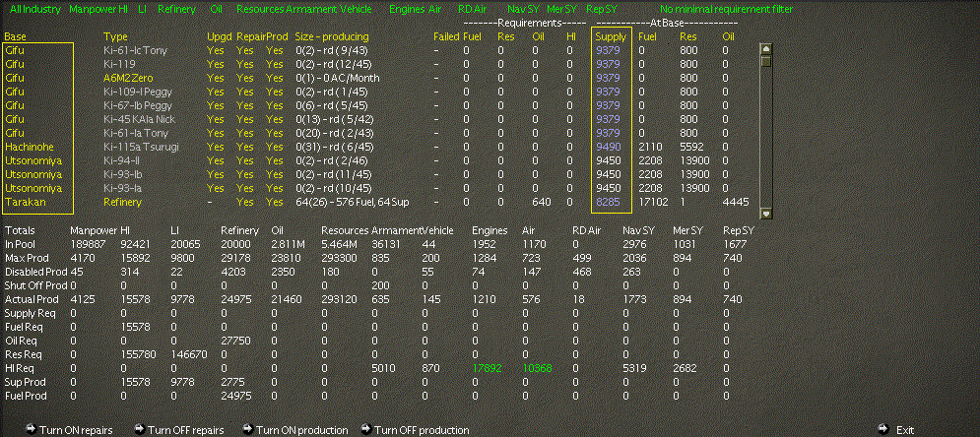This screenshot has width=980, height=437.
Task: Click Turn ON production
Action: [x=301, y=430]
